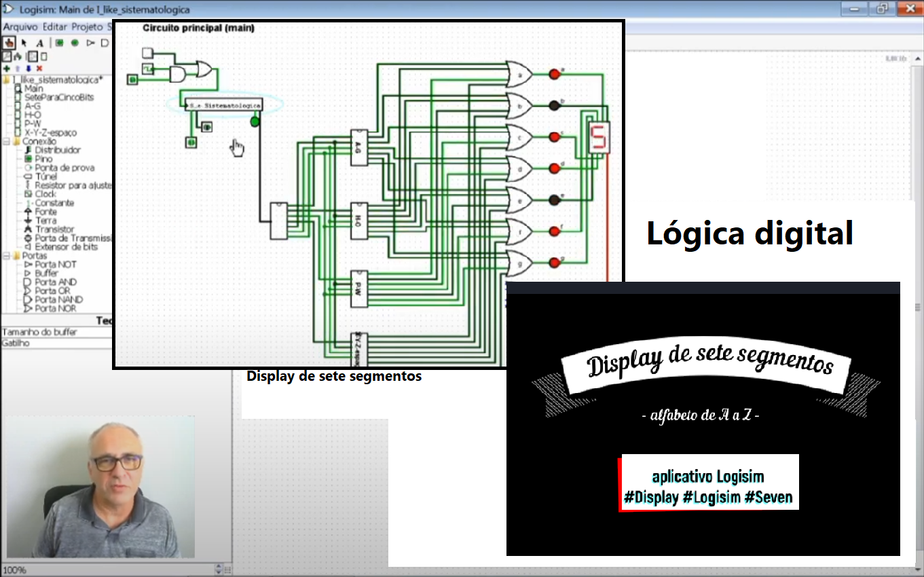The height and width of the screenshot is (577, 924).
Task: Select the Poke tool in the toolbar
Action: pos(10,43)
